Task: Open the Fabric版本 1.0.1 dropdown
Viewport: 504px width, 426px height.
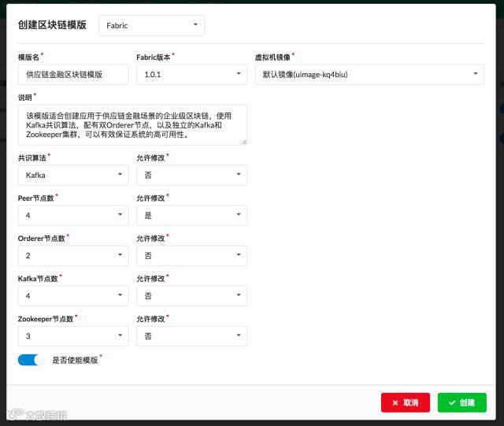Action: 191,75
